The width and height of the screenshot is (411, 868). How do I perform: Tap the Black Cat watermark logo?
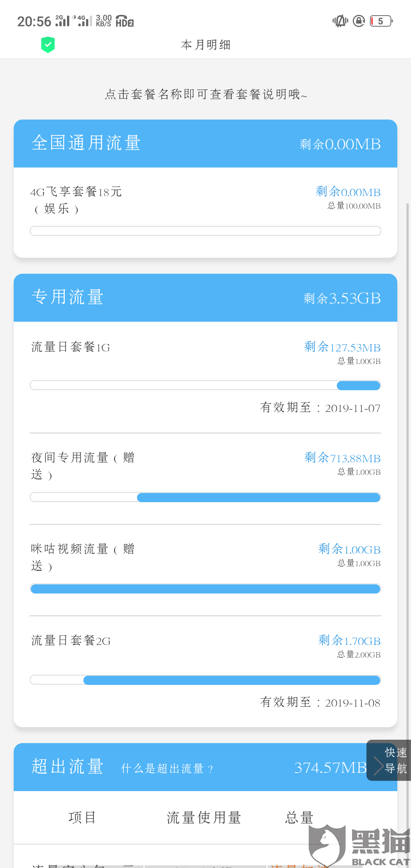click(x=358, y=846)
